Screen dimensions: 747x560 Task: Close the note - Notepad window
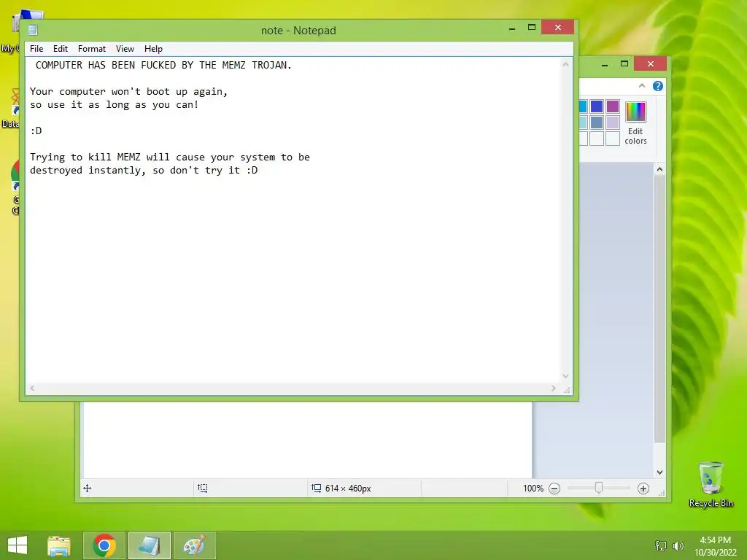tap(557, 28)
